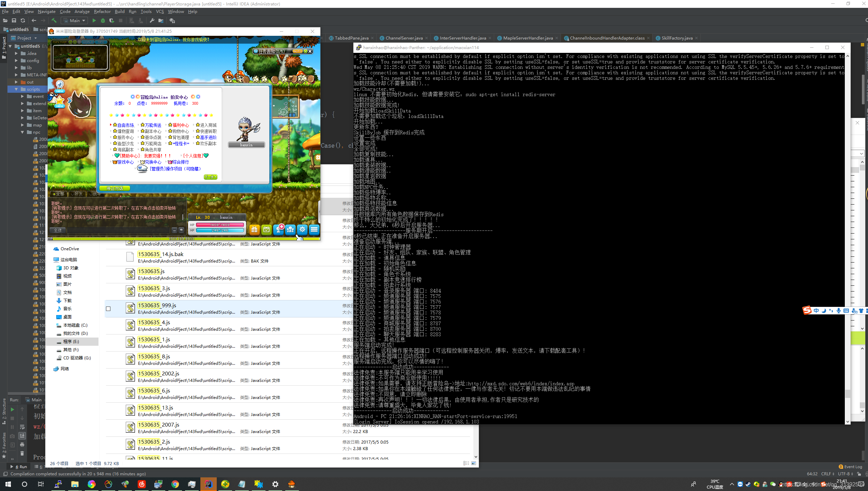Navigate back with the left arrow icon
The height and width of the screenshot is (491, 868).
34,21
